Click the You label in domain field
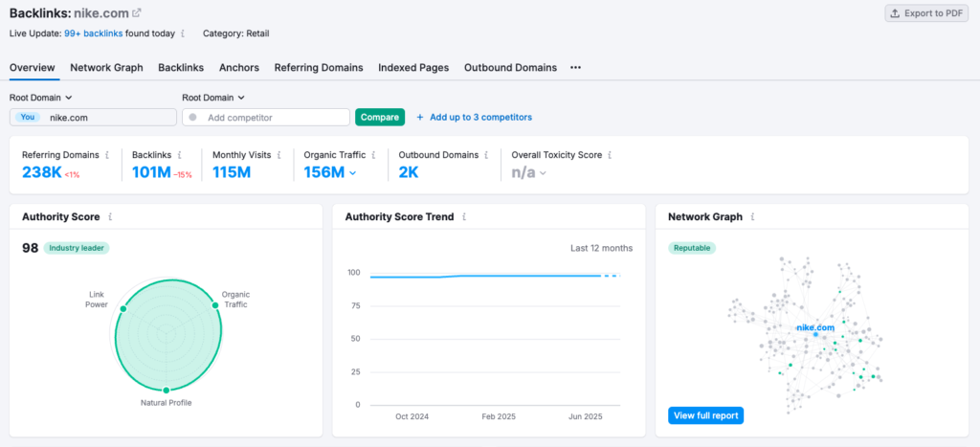 pos(28,117)
